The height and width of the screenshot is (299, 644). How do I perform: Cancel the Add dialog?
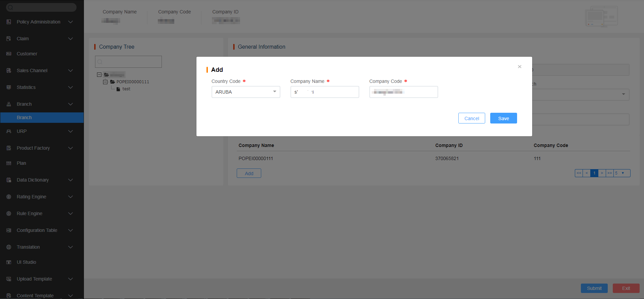(471, 118)
